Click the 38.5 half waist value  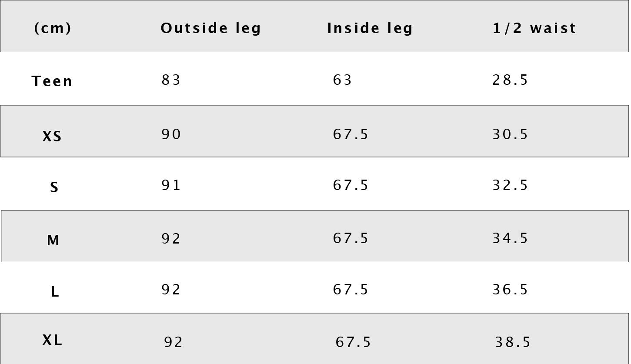pos(513,342)
